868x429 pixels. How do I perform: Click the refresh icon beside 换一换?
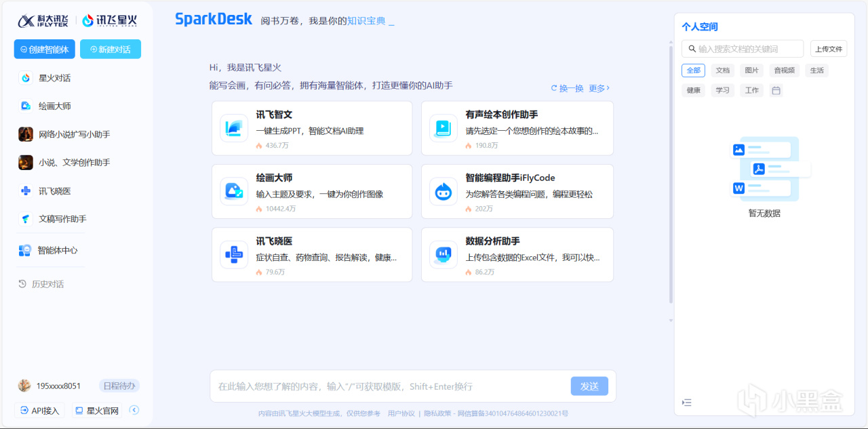click(x=554, y=88)
